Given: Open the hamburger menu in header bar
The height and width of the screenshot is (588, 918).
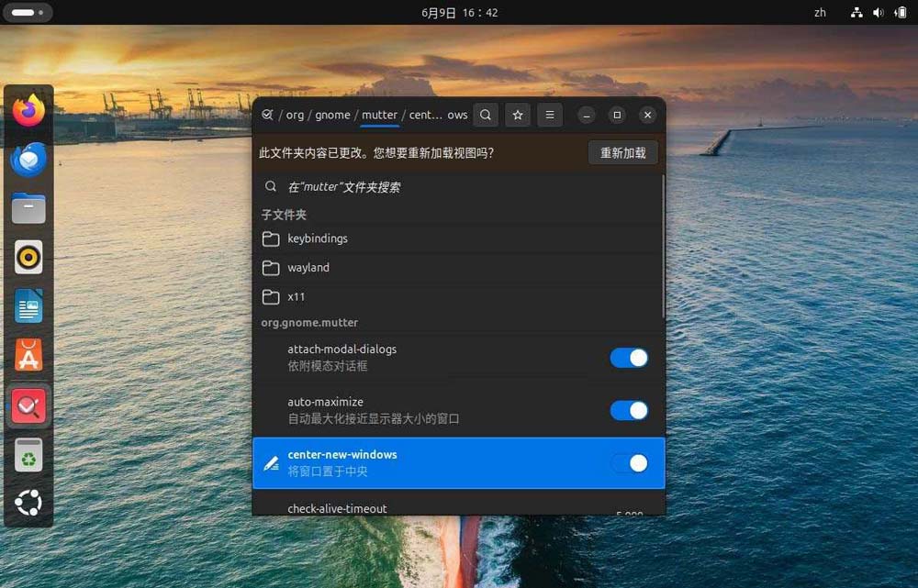Looking at the screenshot, I should 549,115.
